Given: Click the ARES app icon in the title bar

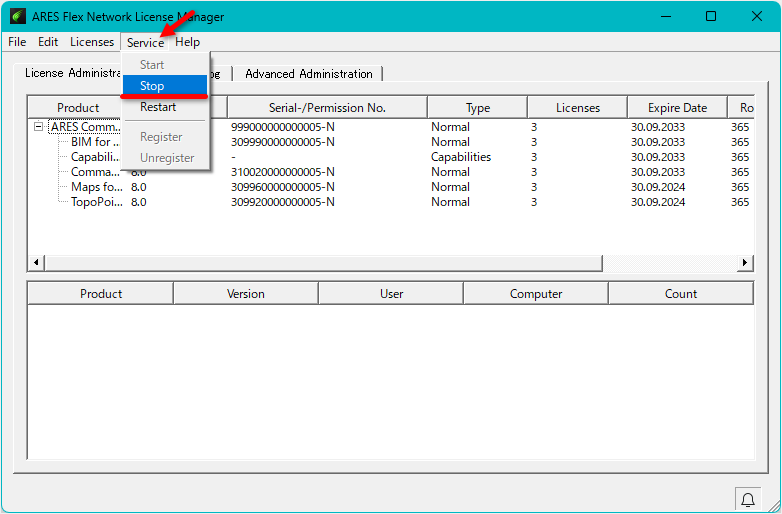Looking at the screenshot, I should [18, 16].
